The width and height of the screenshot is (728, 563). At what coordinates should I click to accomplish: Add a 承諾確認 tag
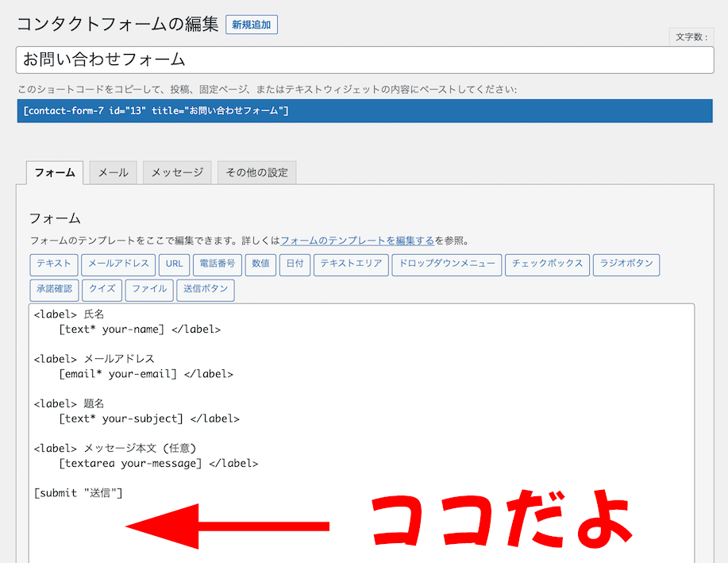click(54, 290)
